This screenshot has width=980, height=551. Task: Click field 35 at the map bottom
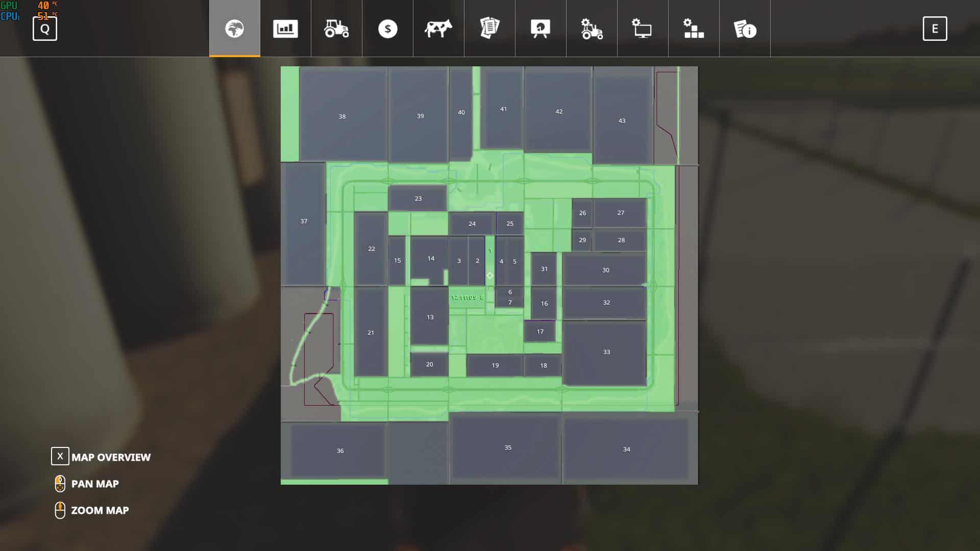click(507, 447)
